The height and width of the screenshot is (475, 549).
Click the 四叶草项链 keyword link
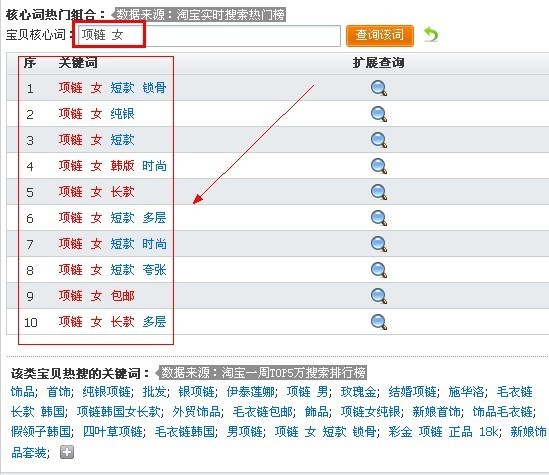coord(112,432)
